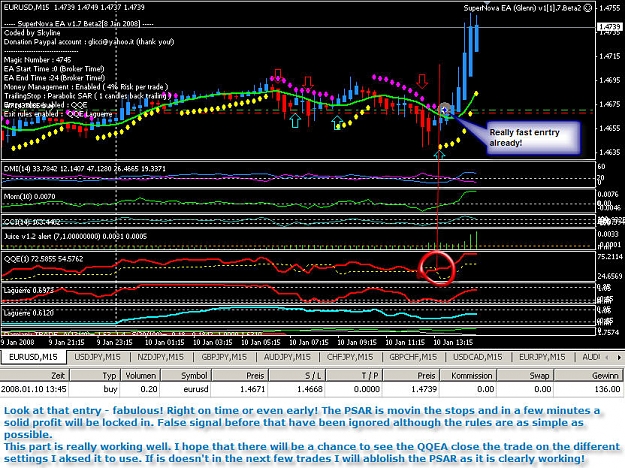Click the Laguerre 0.6120 indicator label

(28, 313)
